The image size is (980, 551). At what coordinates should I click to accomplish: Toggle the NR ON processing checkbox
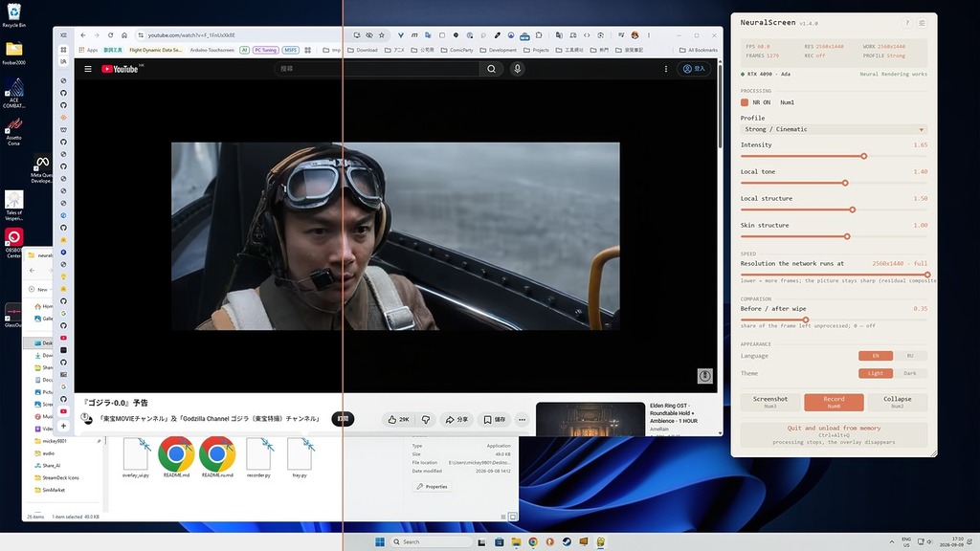coord(745,102)
